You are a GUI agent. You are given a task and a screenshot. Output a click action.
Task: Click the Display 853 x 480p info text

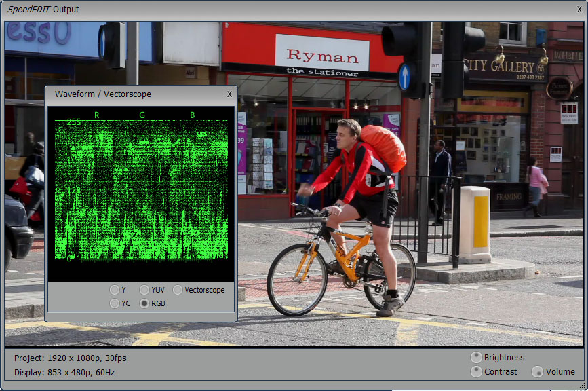[x=63, y=372]
